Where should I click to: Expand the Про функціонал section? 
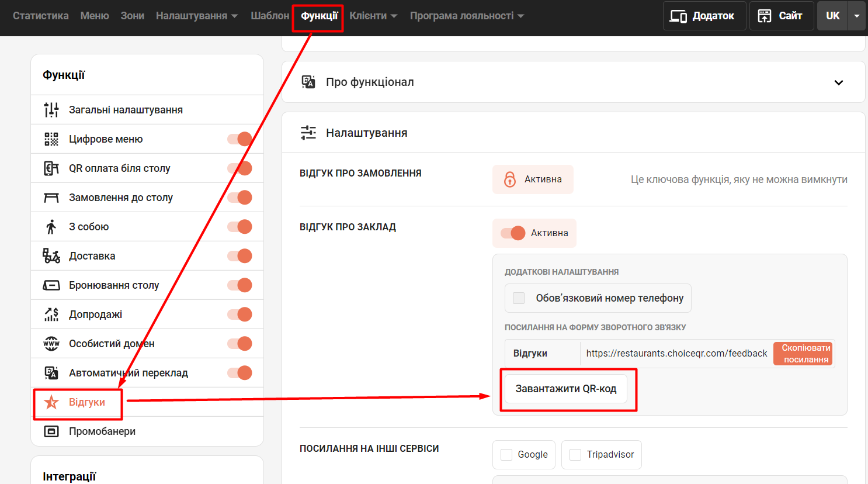coord(838,82)
